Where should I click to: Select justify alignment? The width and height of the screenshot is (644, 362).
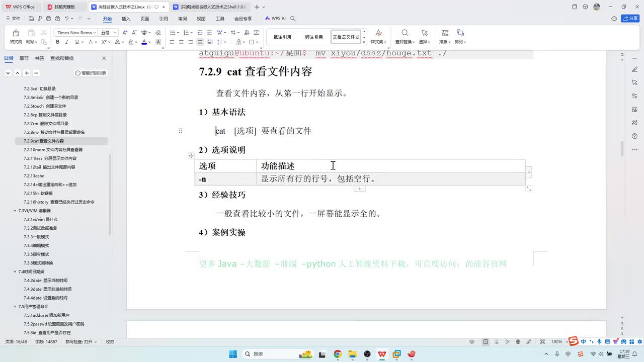click(200, 42)
